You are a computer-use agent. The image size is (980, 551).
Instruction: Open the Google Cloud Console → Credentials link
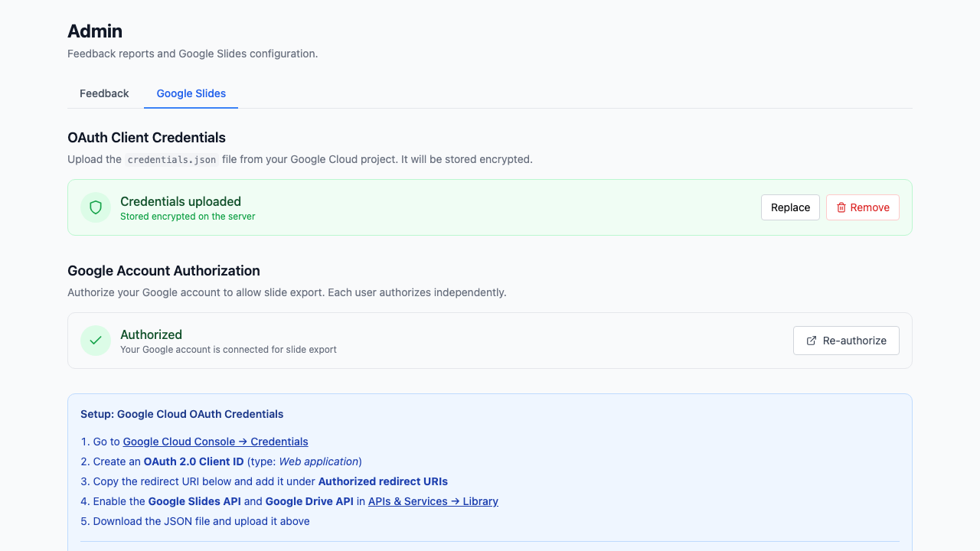215,442
